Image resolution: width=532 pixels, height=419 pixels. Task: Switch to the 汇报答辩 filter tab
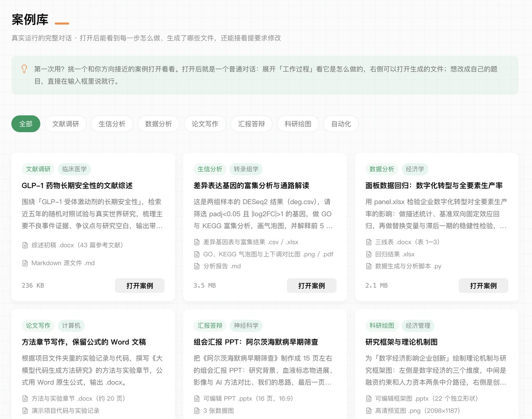[x=251, y=124]
